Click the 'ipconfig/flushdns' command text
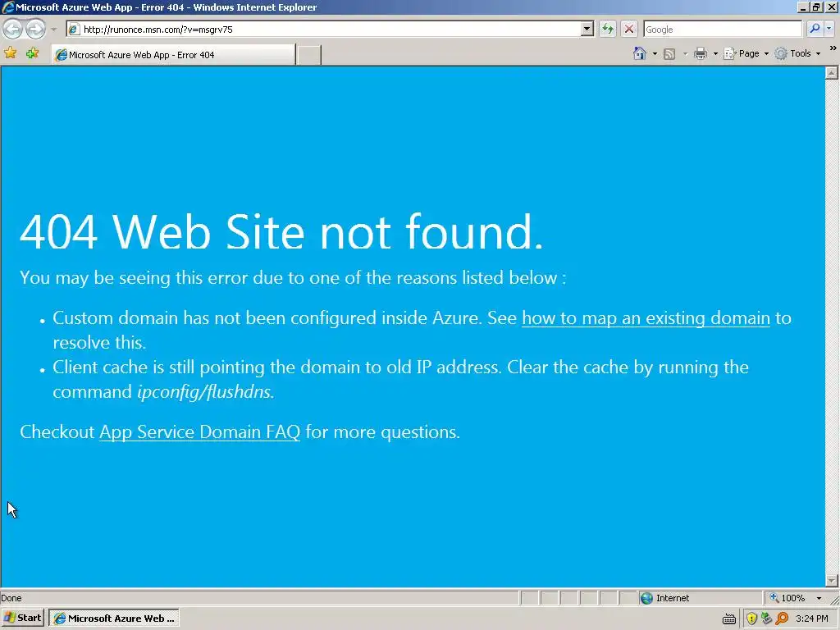Screen dimensions: 840x630 (206, 391)
